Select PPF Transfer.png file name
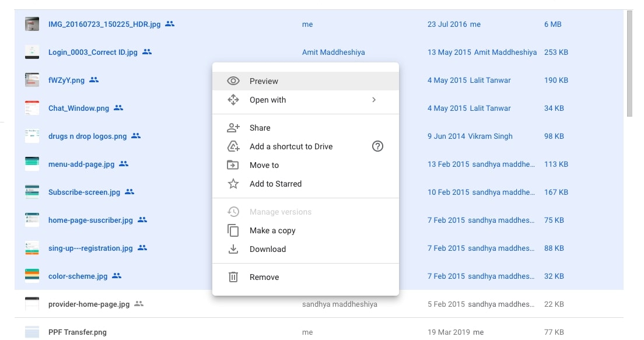Screen dimensions: 644x340 coord(77,332)
